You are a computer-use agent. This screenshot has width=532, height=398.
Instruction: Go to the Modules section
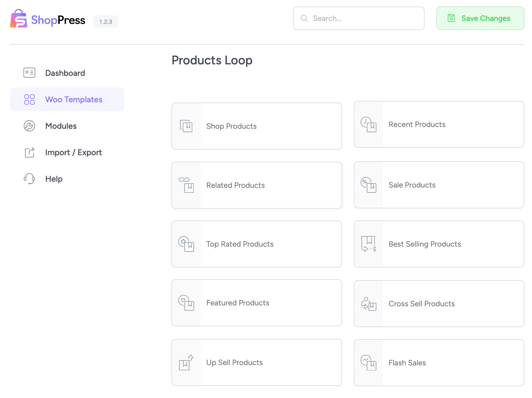tap(61, 126)
